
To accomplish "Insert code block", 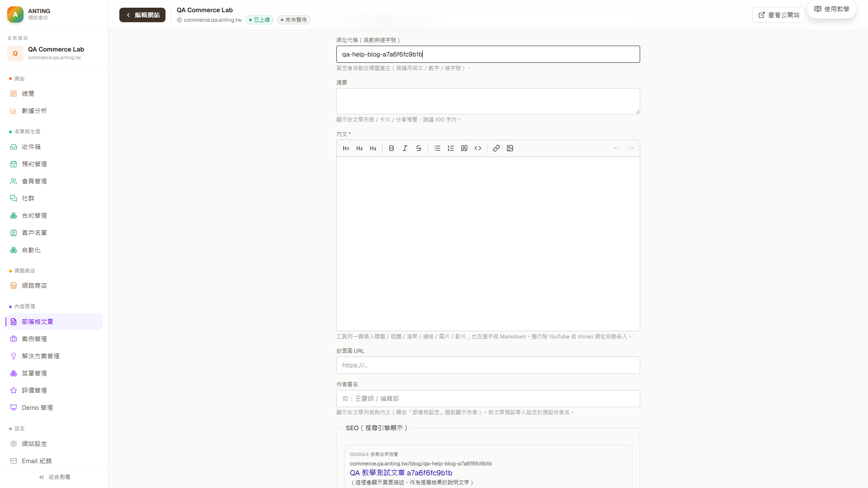I will [x=478, y=148].
